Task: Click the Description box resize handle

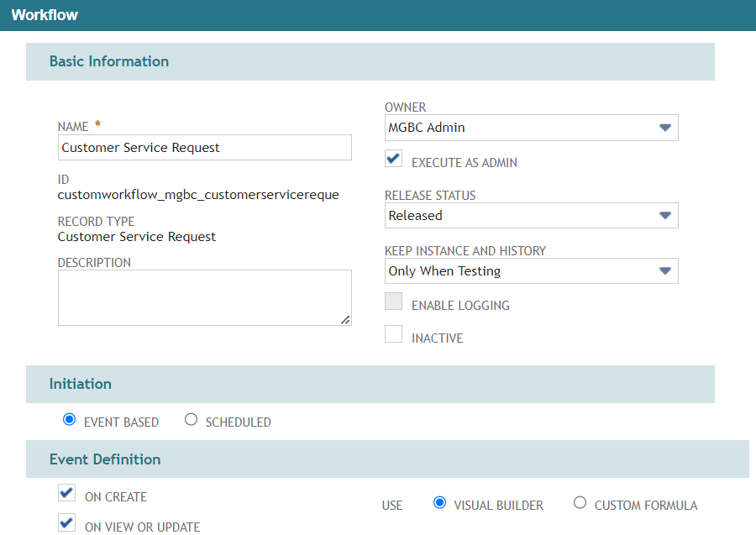Action: (x=345, y=320)
